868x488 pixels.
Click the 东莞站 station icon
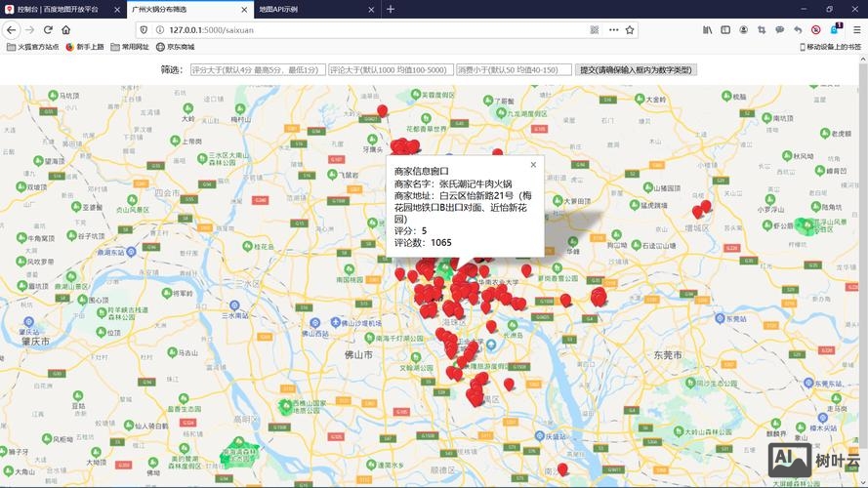click(720, 319)
